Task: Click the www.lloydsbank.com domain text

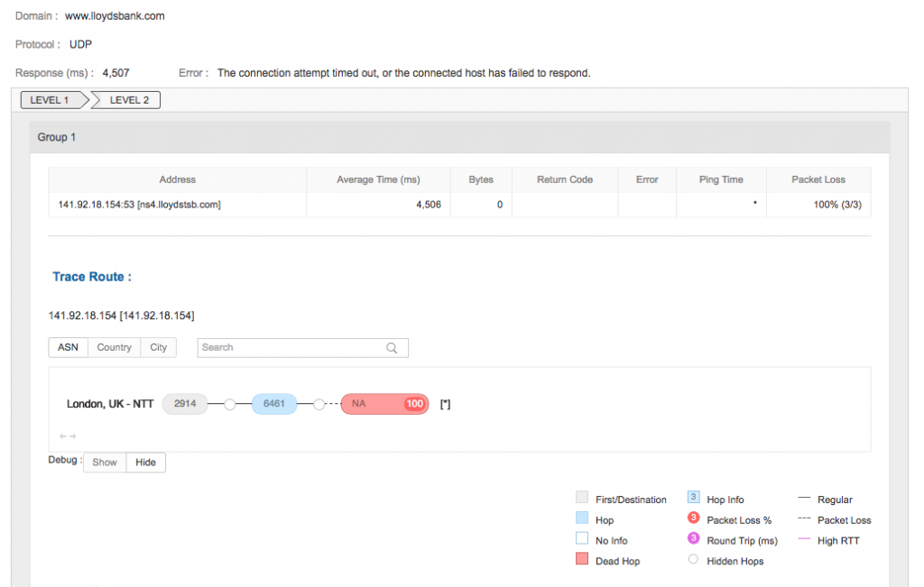Action: 115,16
